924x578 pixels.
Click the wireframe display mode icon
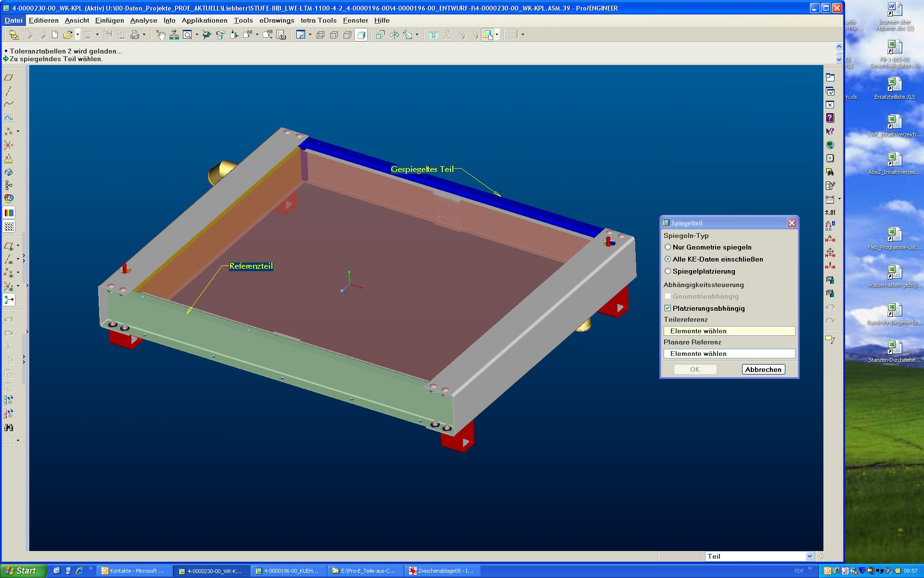coord(320,35)
